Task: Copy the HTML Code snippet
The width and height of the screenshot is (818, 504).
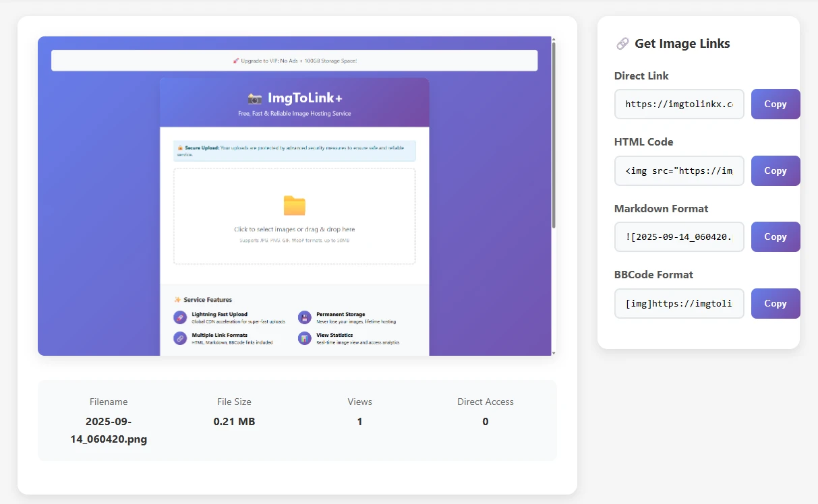Action: coord(775,170)
